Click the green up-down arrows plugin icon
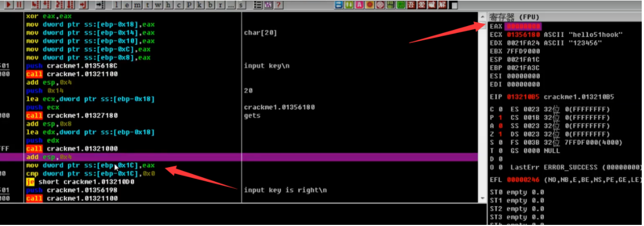The image size is (644, 226). click(349, 5)
